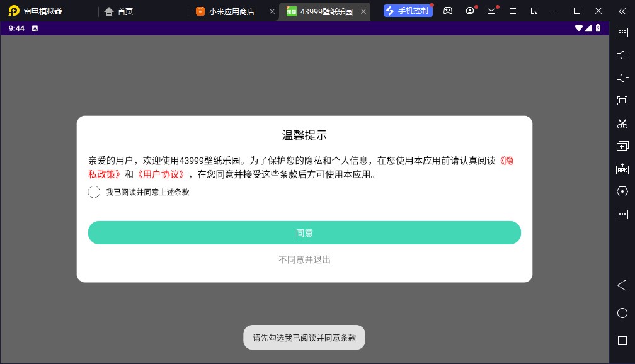Viewport: 635px width, 364px height.
Task: Open the 《用户协议》 link
Action: [161, 174]
